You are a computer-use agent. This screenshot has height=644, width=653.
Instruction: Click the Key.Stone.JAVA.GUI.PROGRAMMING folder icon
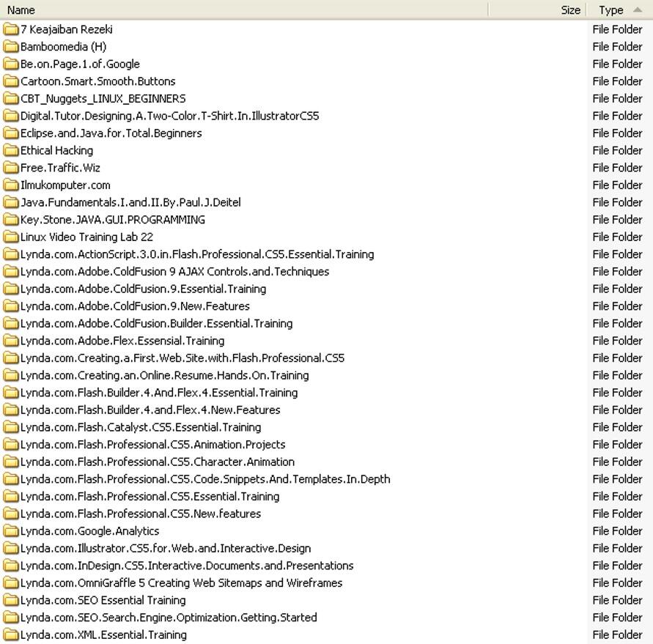[x=11, y=220]
